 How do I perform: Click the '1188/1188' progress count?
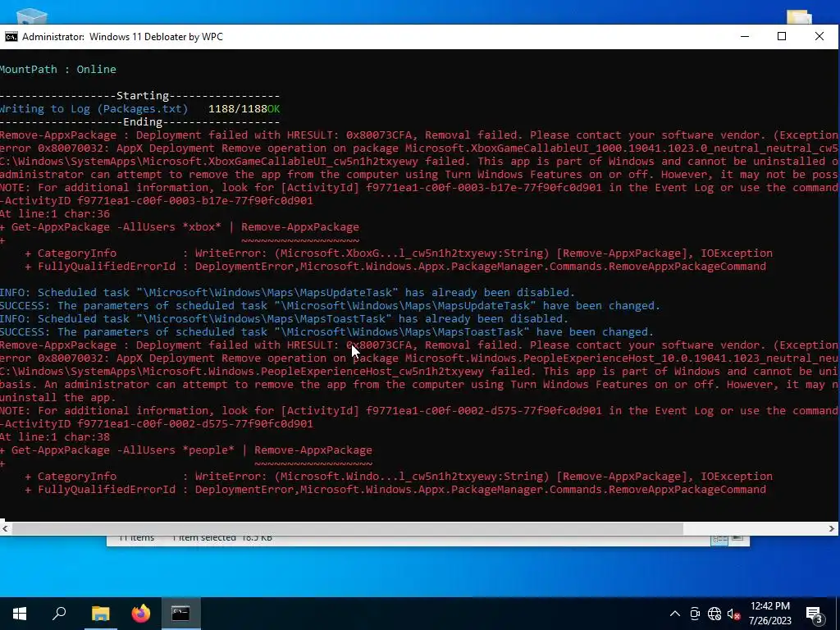click(x=237, y=109)
